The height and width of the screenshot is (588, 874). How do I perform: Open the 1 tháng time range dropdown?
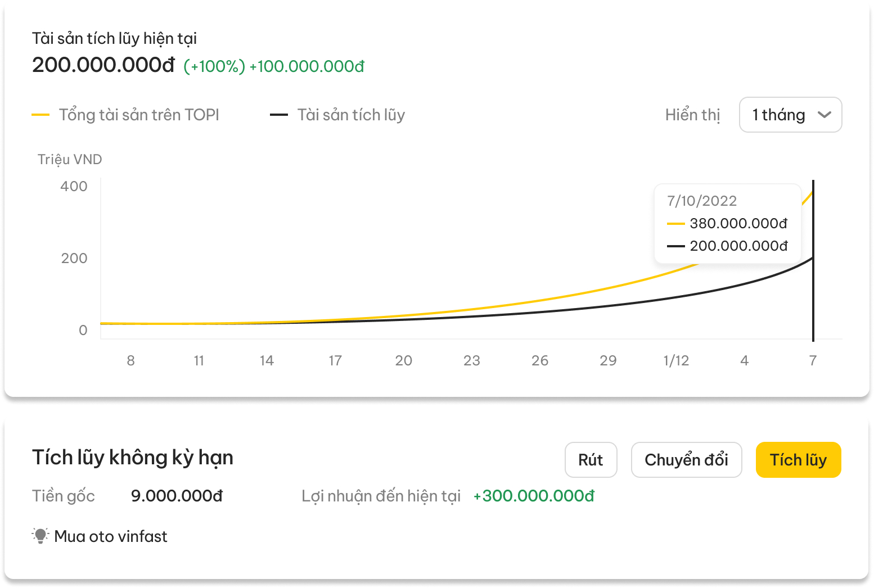tap(790, 115)
